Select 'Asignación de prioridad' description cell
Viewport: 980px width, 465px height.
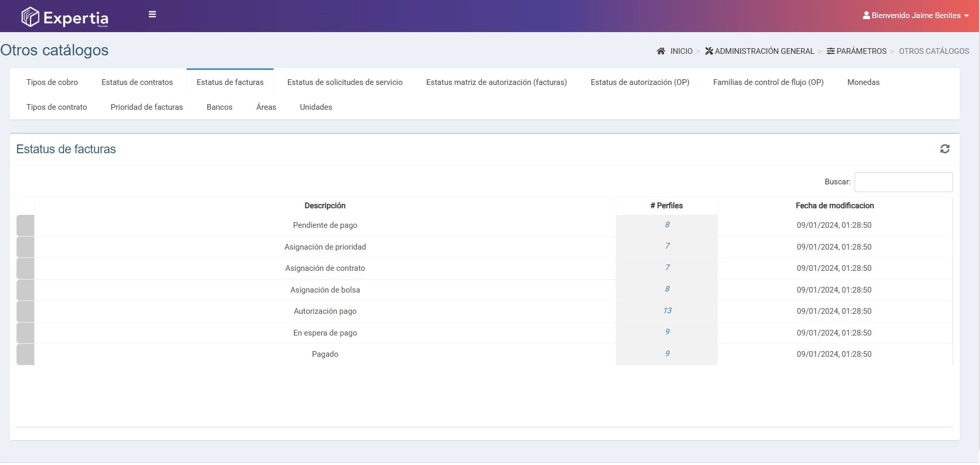click(325, 247)
